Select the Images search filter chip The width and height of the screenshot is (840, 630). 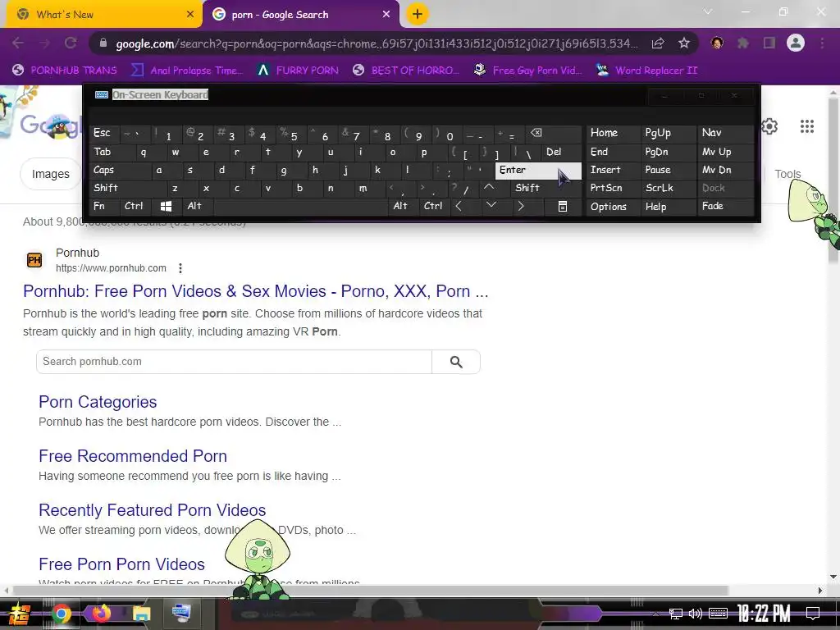click(x=50, y=174)
